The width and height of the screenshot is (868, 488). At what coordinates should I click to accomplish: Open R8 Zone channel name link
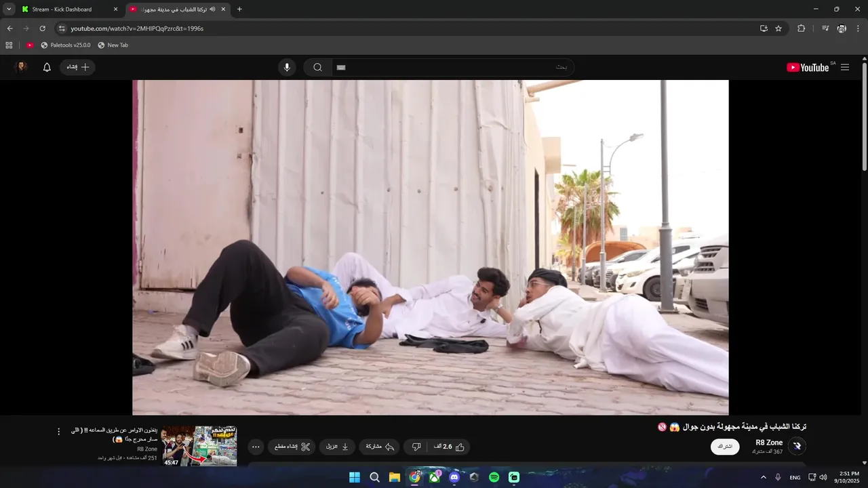coord(769,443)
